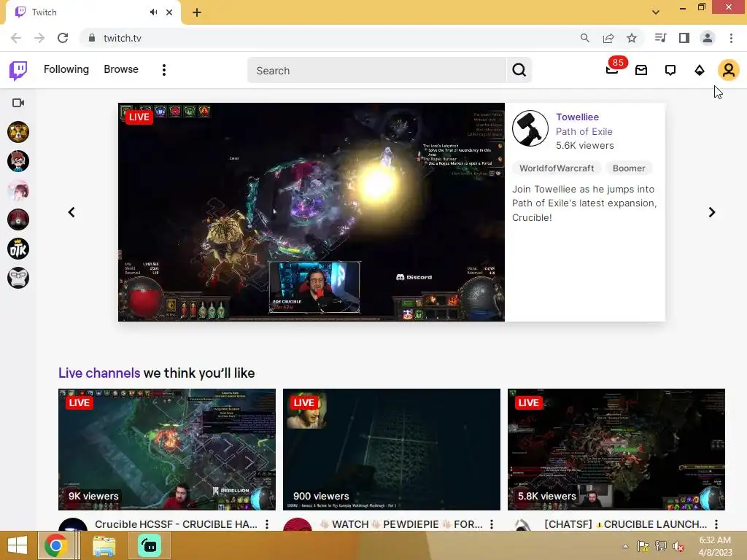
Task: Open options menu for Crucible HCSSF stream
Action: 267,524
